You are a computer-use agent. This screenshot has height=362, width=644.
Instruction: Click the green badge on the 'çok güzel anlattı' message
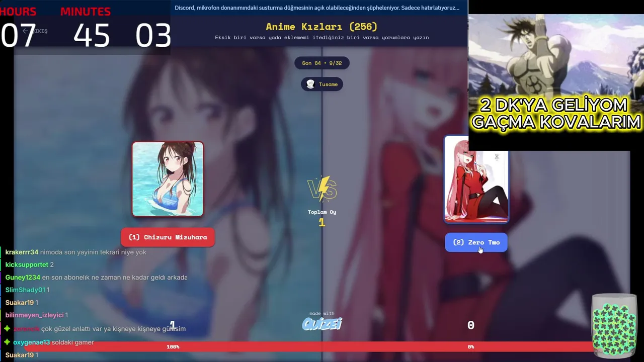(x=7, y=329)
